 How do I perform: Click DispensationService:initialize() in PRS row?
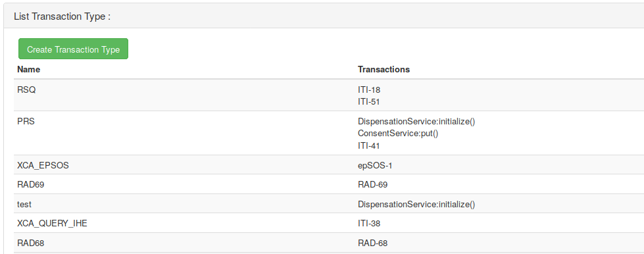pyautogui.click(x=416, y=122)
